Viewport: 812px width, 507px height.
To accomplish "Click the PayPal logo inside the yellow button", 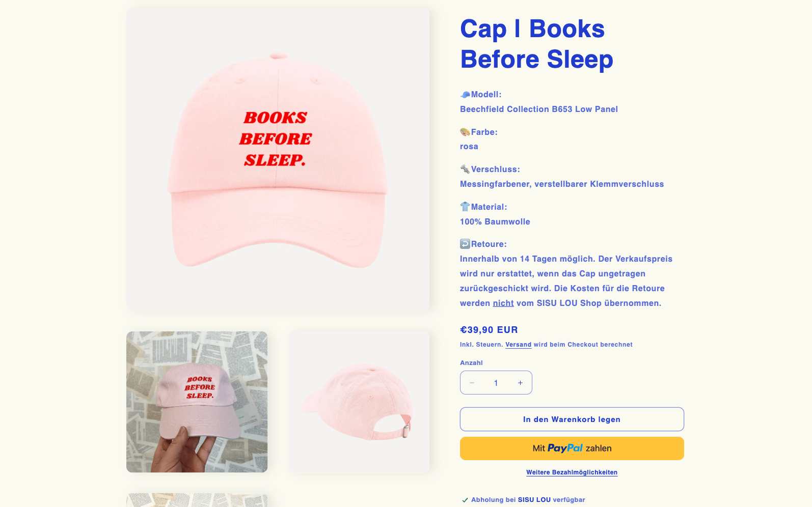I will point(565,448).
